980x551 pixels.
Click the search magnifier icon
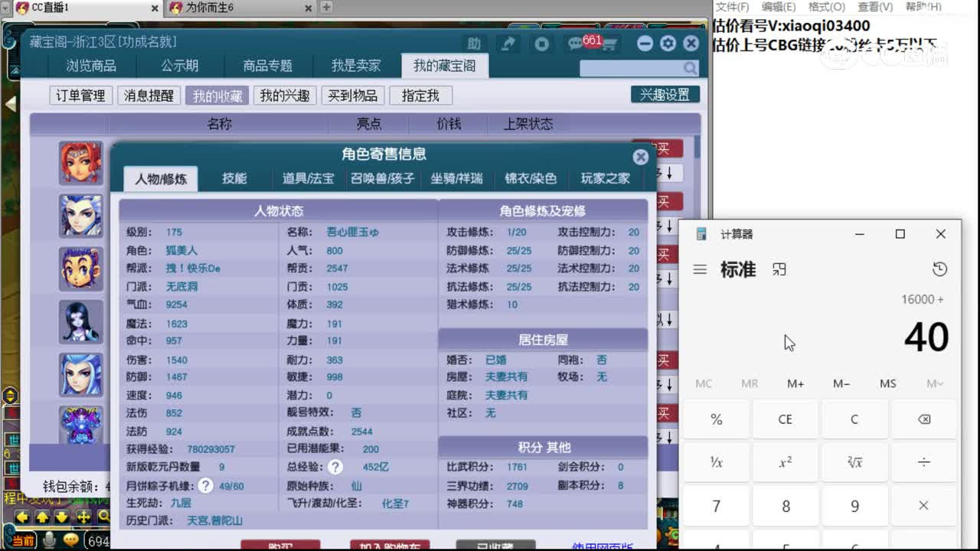pos(689,68)
